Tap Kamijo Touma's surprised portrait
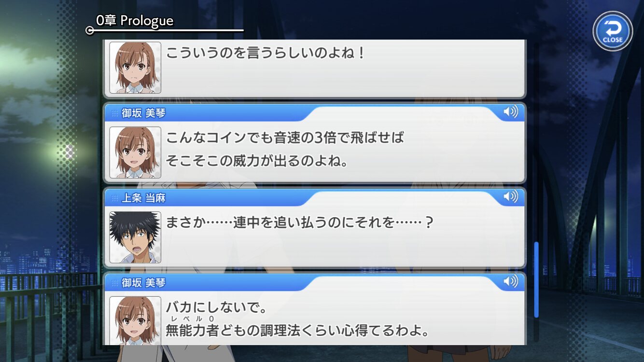The image size is (644, 362). (135, 237)
